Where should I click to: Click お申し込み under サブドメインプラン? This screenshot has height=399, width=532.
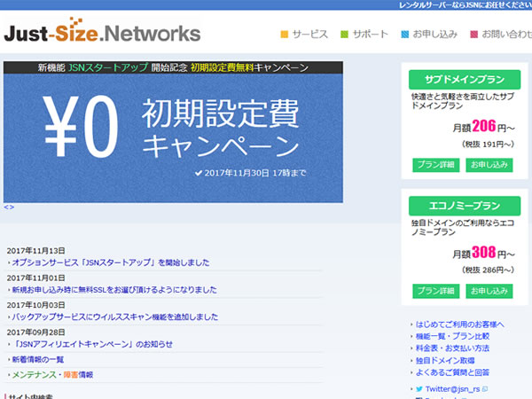pos(489,165)
